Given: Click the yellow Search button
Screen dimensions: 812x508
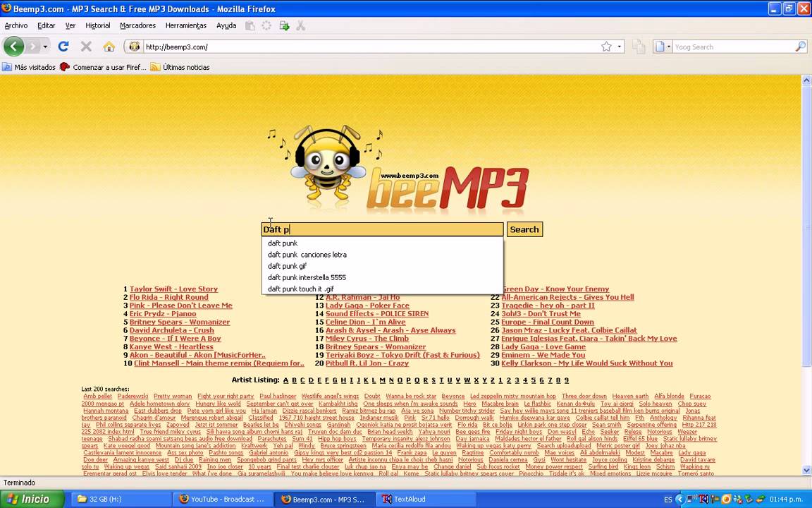Looking at the screenshot, I should [x=524, y=229].
